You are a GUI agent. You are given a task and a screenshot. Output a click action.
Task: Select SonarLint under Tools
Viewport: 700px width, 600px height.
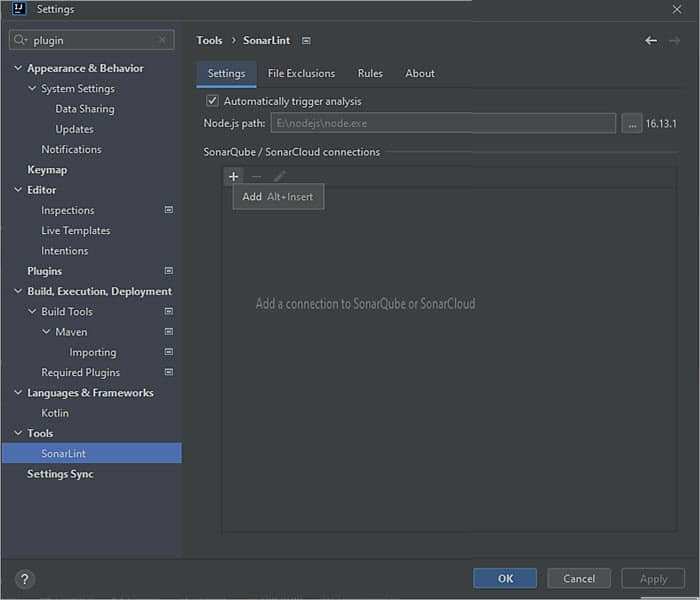point(92,453)
